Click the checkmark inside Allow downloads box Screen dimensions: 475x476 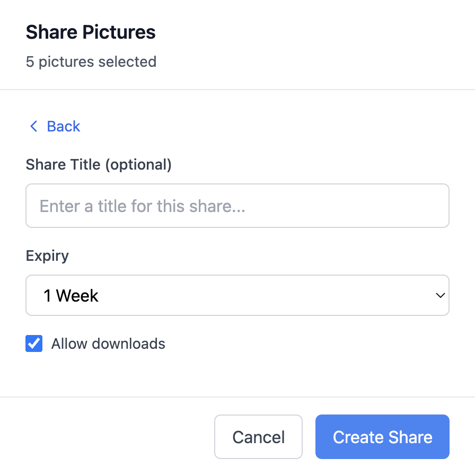click(33, 343)
